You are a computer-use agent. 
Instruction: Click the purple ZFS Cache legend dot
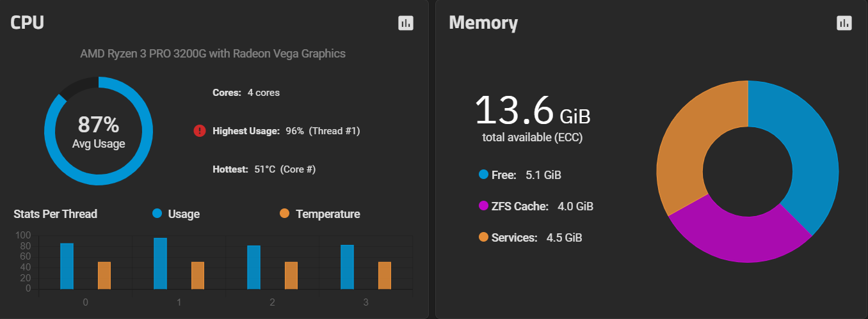483,206
